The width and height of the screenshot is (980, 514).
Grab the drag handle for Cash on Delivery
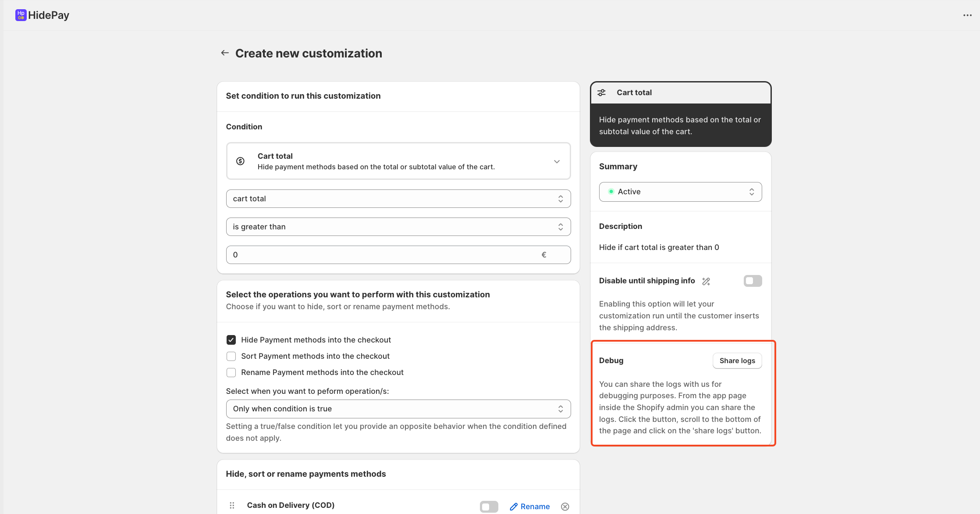point(232,505)
